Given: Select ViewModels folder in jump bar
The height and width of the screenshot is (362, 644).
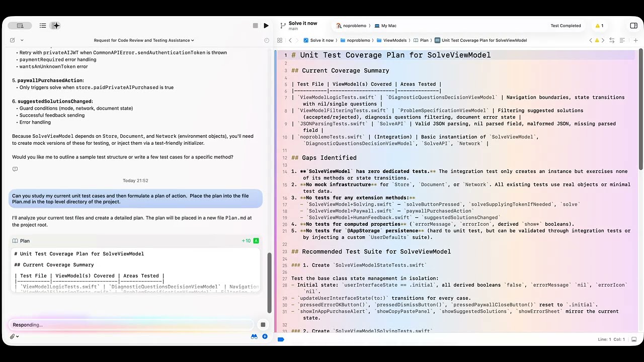Looking at the screenshot, I should tap(391, 40).
